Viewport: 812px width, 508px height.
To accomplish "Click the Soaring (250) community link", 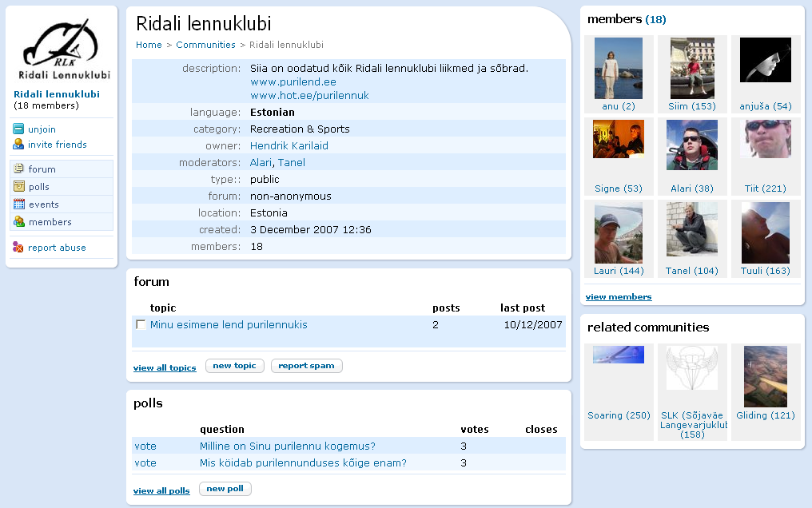I will (619, 415).
